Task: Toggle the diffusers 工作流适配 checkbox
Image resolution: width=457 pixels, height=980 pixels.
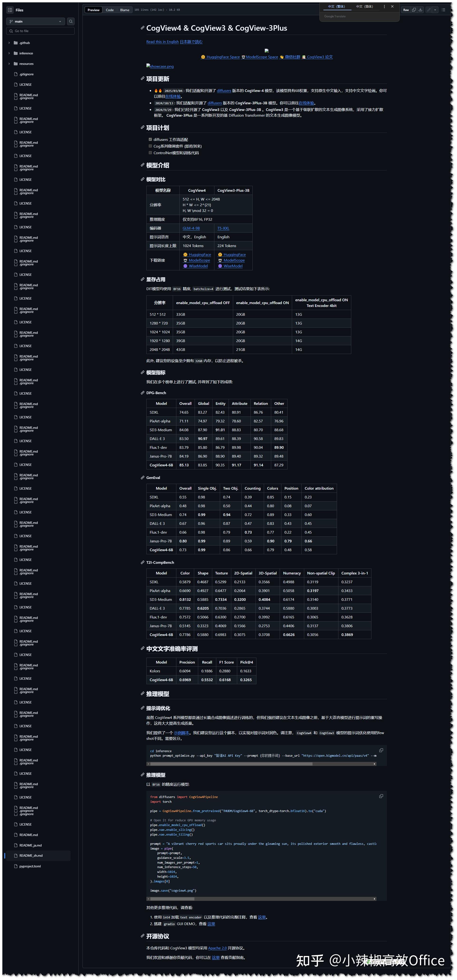Action: pos(150,140)
